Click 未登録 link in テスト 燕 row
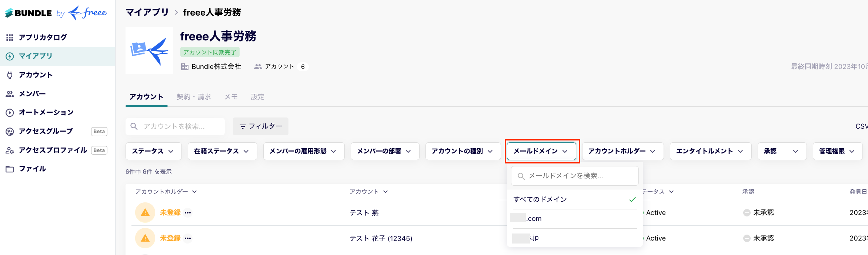 170,212
